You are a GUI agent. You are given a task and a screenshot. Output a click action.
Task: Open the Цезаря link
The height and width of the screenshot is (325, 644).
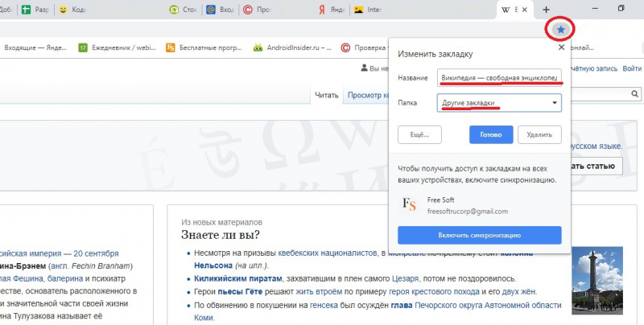tap(405, 278)
